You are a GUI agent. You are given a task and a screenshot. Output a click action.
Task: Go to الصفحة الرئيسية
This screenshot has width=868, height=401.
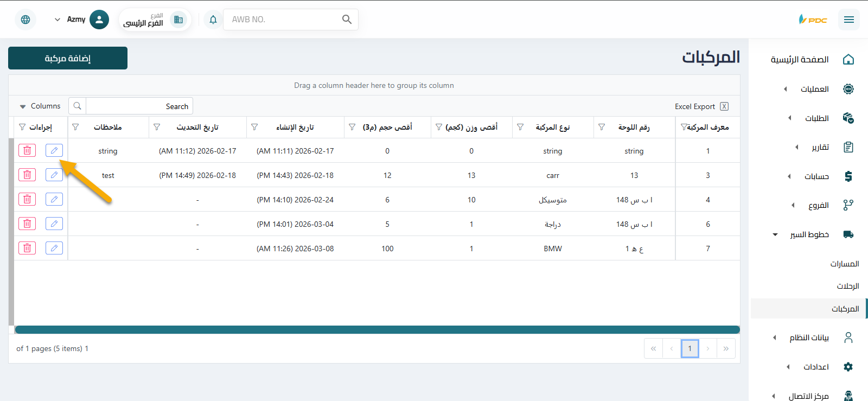click(x=800, y=60)
